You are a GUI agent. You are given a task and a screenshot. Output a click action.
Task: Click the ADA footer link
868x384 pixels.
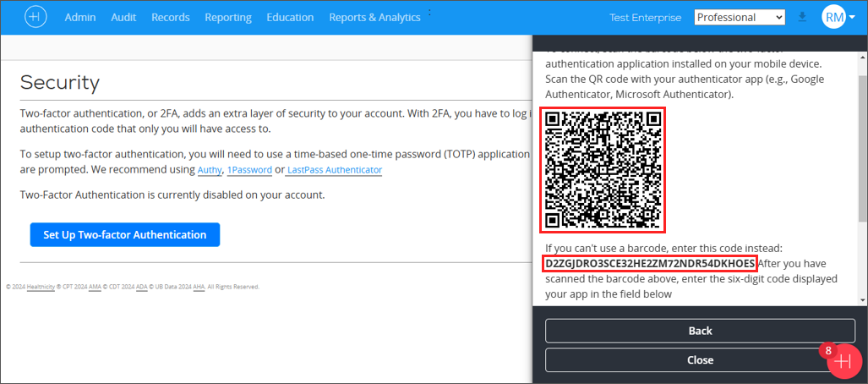click(x=142, y=287)
